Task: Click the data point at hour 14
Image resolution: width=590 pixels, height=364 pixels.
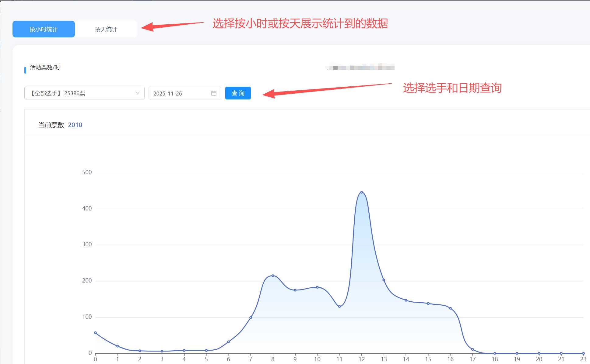Action: [406, 300]
